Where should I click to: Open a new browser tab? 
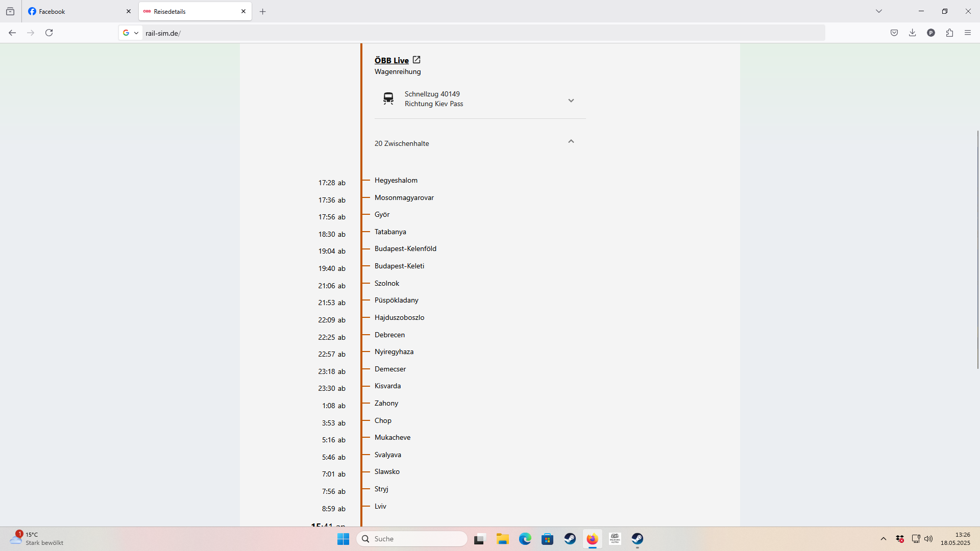(262, 11)
